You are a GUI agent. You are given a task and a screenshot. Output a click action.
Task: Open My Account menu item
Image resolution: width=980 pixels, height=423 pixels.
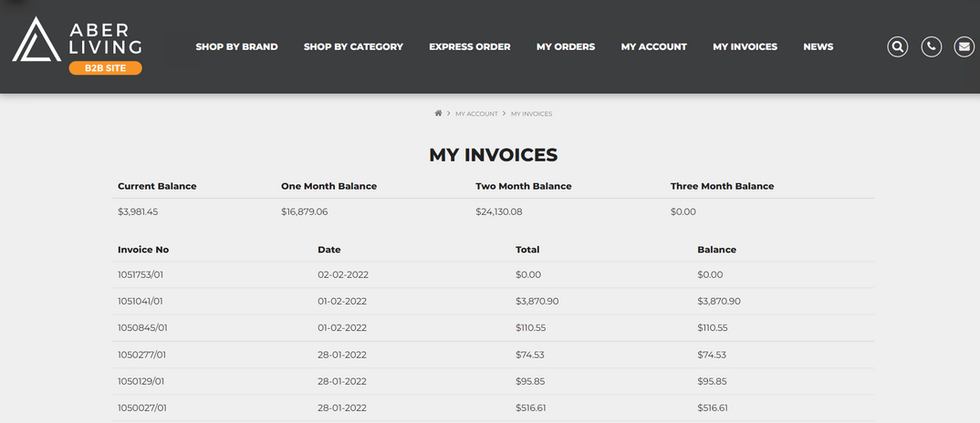(653, 46)
